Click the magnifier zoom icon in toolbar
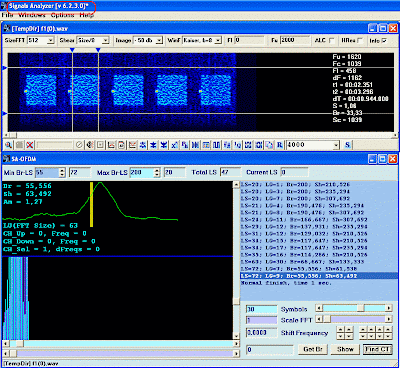Screen dimensions: 400x368 (8, 145)
